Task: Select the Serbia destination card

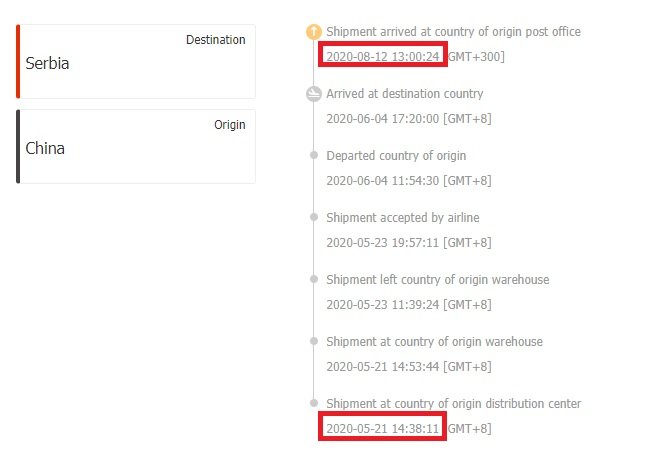Action: coord(137,61)
